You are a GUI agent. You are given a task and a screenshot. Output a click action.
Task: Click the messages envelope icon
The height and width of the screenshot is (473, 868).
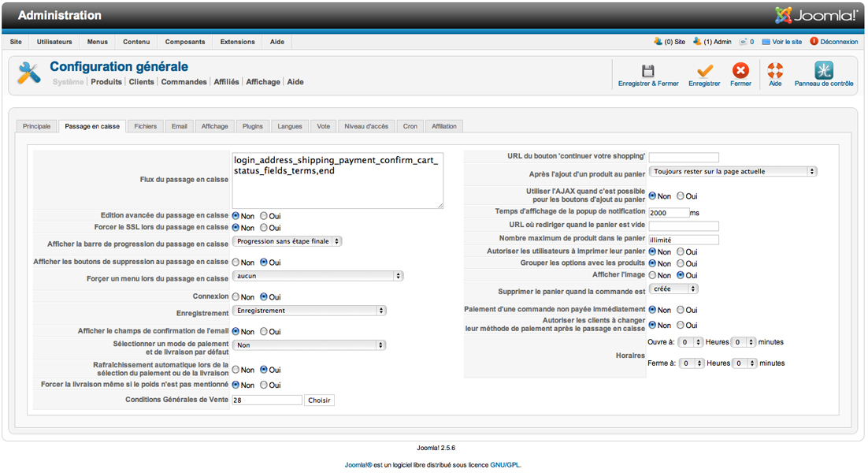click(744, 42)
